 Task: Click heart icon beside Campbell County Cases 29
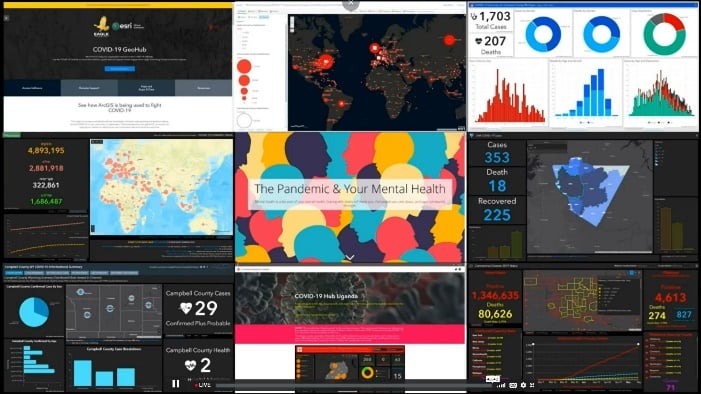(186, 308)
